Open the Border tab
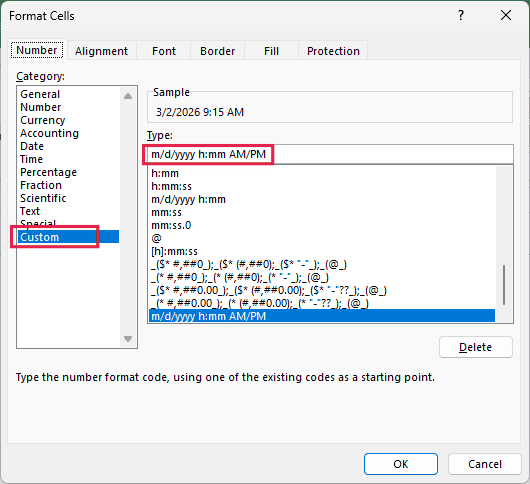 tap(217, 51)
